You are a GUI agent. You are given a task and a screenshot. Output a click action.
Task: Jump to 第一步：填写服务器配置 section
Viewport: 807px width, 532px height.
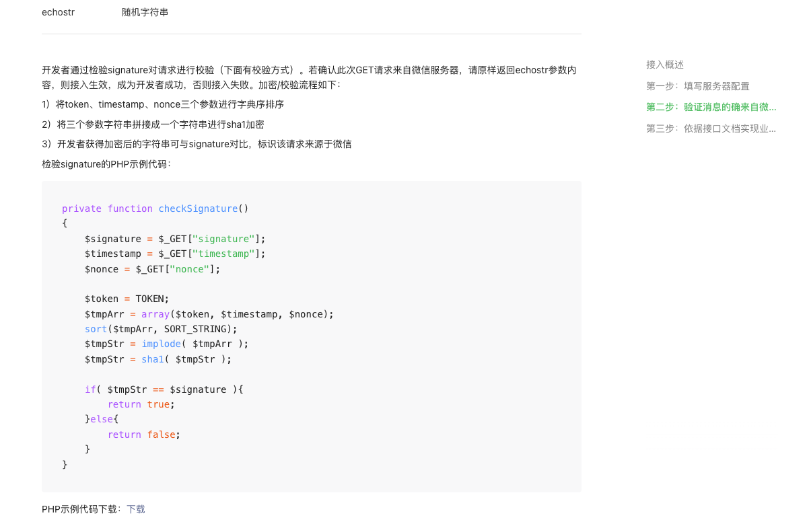coord(697,86)
